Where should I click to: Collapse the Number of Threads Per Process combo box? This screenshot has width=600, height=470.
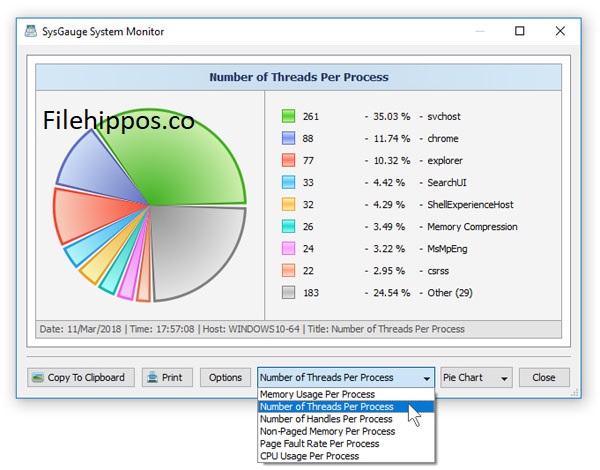pos(426,378)
